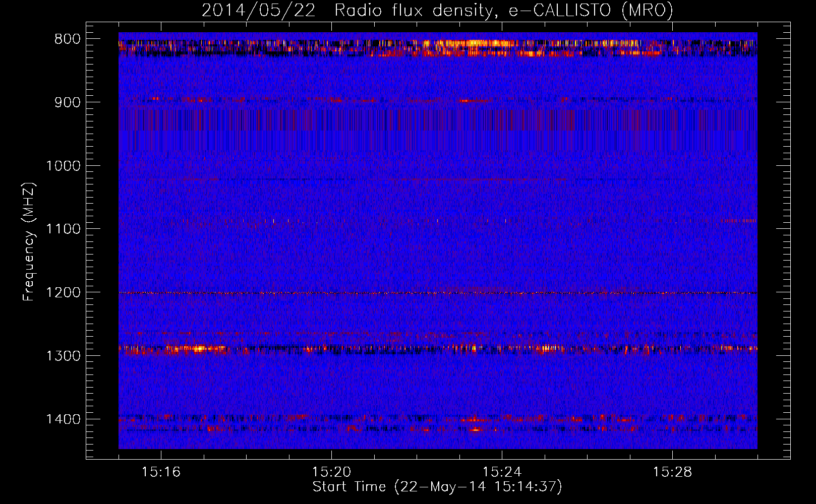Click the 1100 frequency axis label
Image resolution: width=816 pixels, height=504 pixels.
[x=64, y=229]
